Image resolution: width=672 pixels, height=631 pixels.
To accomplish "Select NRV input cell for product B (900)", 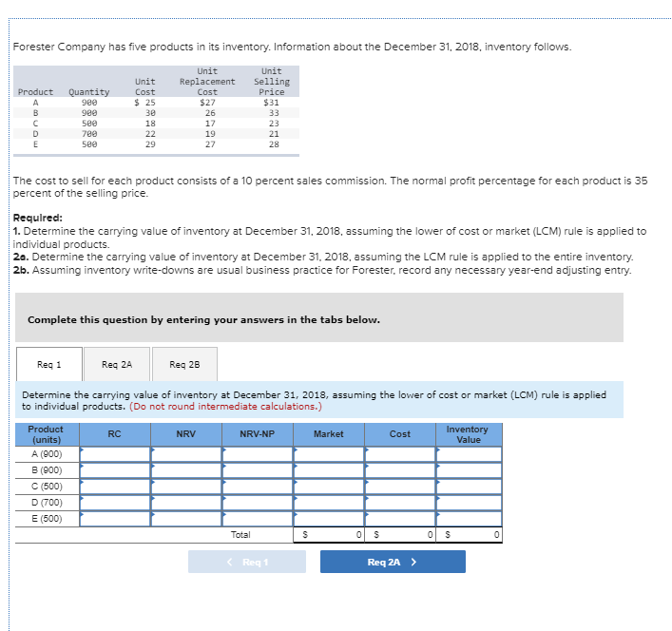I will [x=186, y=470].
